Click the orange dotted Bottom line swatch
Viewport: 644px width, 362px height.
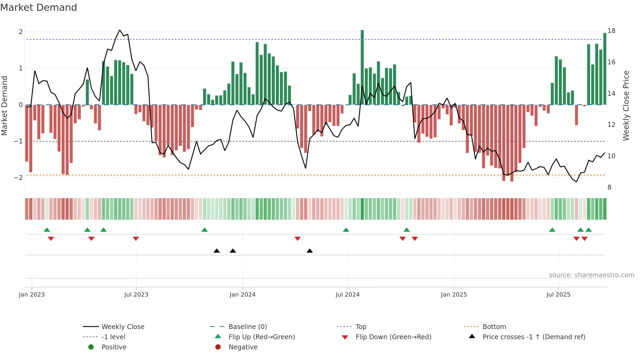point(471,327)
